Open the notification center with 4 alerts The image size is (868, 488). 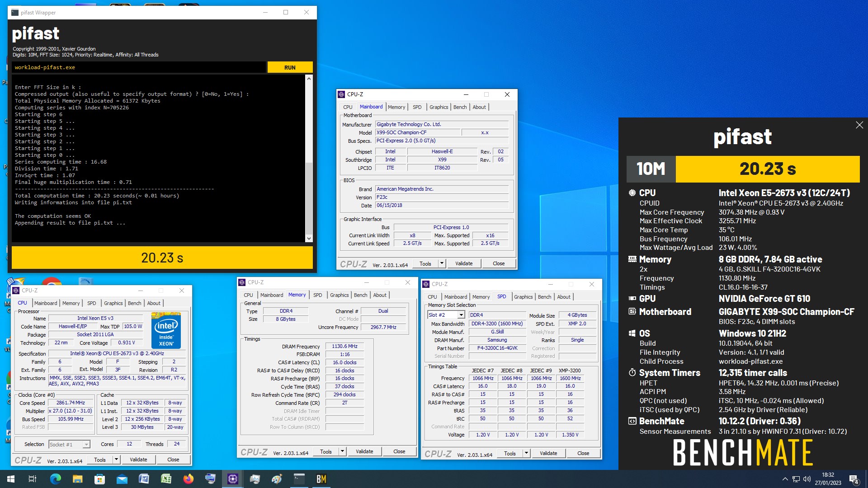854,479
